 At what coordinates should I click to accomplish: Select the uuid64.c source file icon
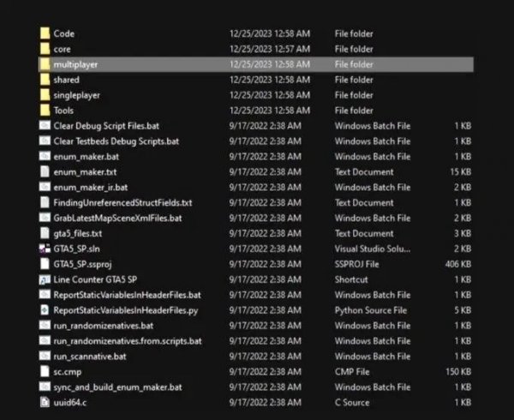pyautogui.click(x=45, y=403)
